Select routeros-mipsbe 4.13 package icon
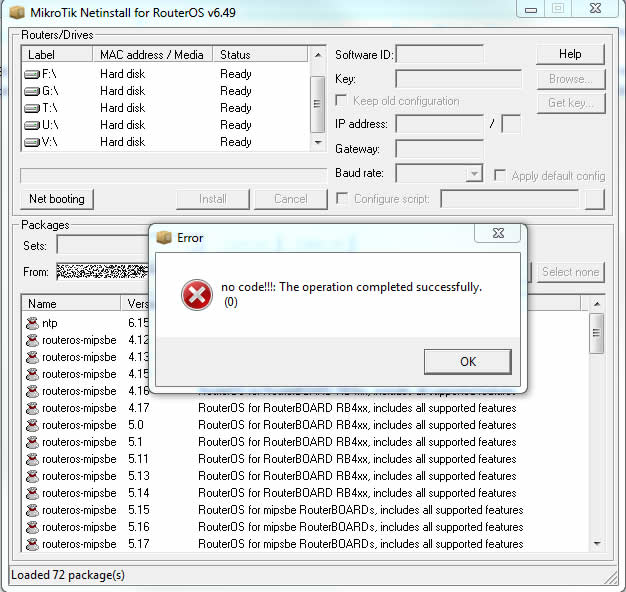The image size is (626, 592). pyautogui.click(x=32, y=357)
